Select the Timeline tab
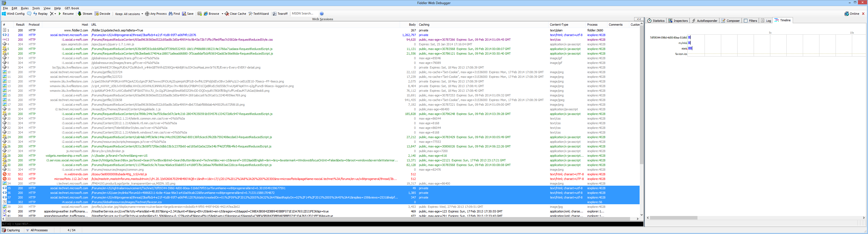 [783, 20]
